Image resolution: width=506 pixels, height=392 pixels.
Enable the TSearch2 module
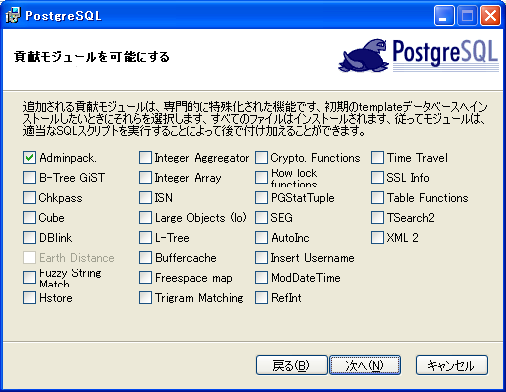(x=377, y=218)
